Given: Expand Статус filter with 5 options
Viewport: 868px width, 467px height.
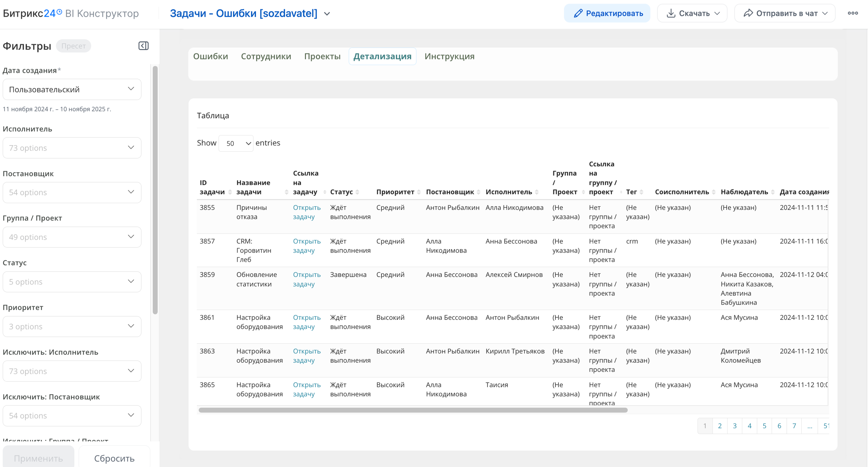Looking at the screenshot, I should click(72, 282).
